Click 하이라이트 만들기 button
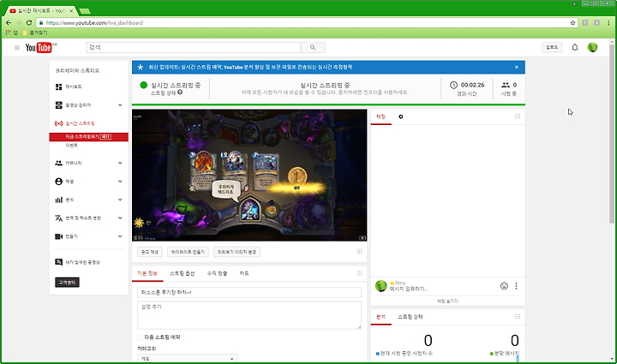The width and height of the screenshot is (617, 364). pyautogui.click(x=188, y=252)
